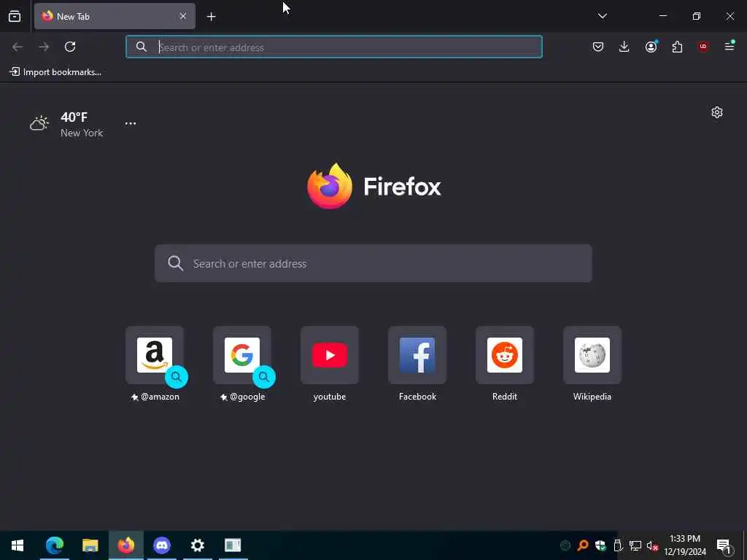The height and width of the screenshot is (560, 747).
Task: Click the green circular tray icon
Action: [565, 545]
